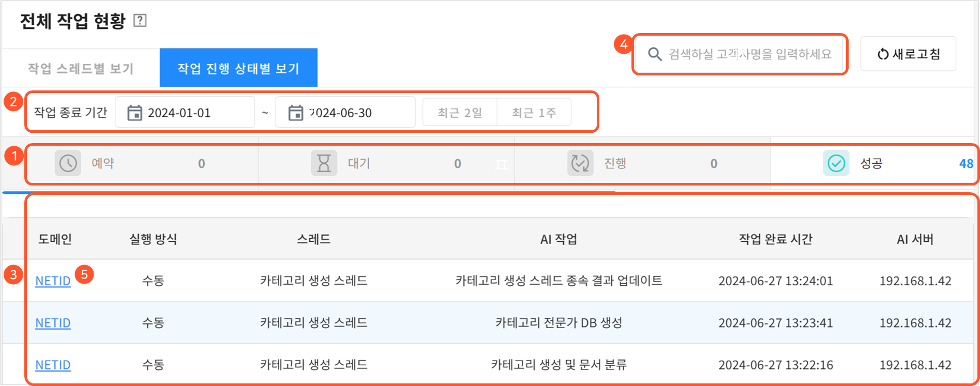The image size is (980, 386).
Task: Open NETID link in 문서 분류 row
Action: pyautogui.click(x=53, y=365)
